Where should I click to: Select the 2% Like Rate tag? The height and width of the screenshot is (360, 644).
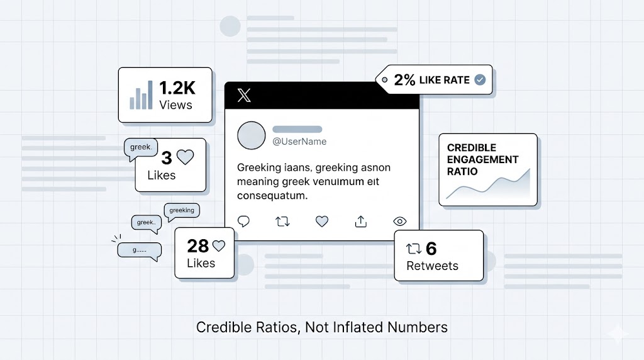pyautogui.click(x=434, y=80)
